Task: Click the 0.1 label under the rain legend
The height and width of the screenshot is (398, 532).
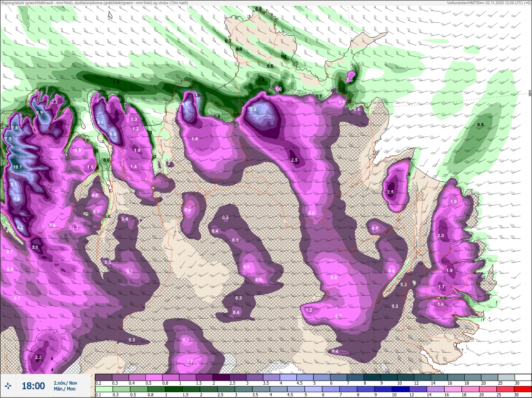Action: pos(98,395)
